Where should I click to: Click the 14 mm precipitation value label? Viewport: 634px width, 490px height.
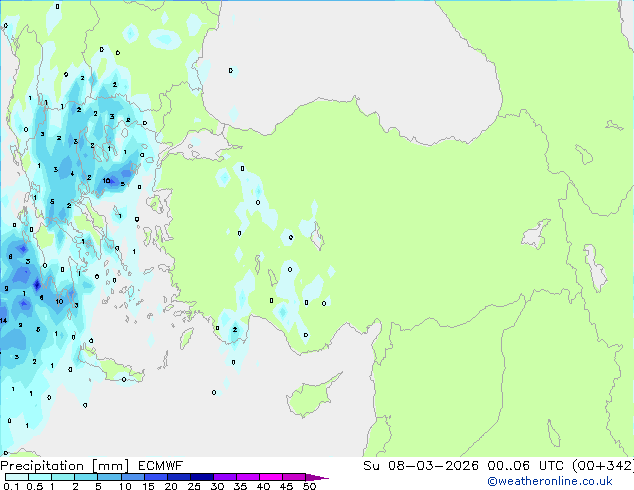(x=4, y=321)
